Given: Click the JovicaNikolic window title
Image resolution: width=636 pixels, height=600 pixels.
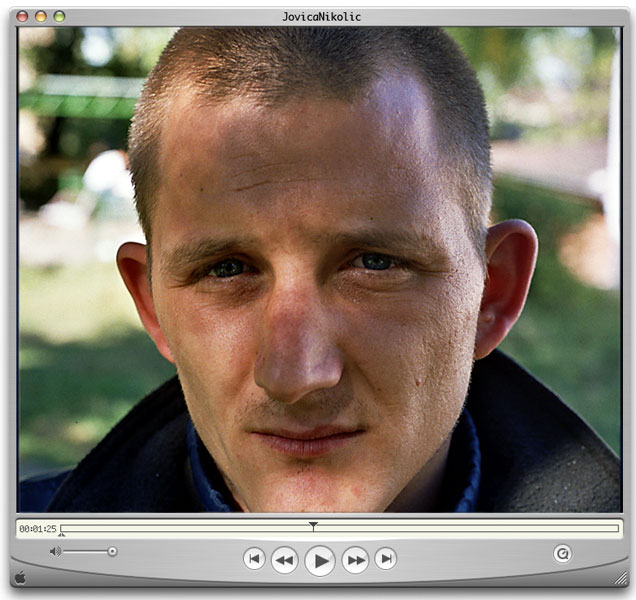Looking at the screenshot, I should [x=321, y=16].
